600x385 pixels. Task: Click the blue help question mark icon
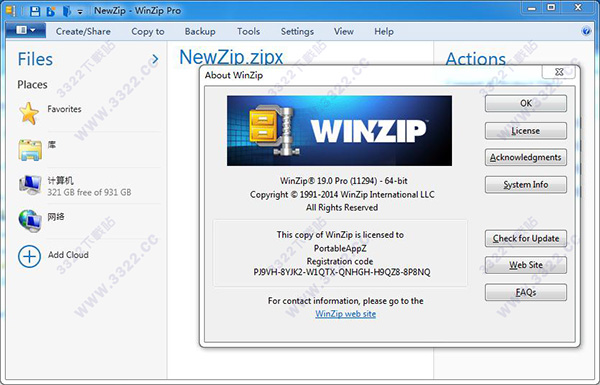point(586,31)
